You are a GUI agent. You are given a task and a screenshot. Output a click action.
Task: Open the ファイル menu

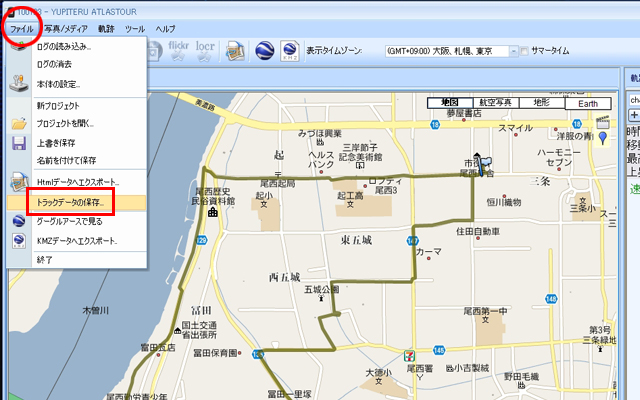[x=22, y=29]
